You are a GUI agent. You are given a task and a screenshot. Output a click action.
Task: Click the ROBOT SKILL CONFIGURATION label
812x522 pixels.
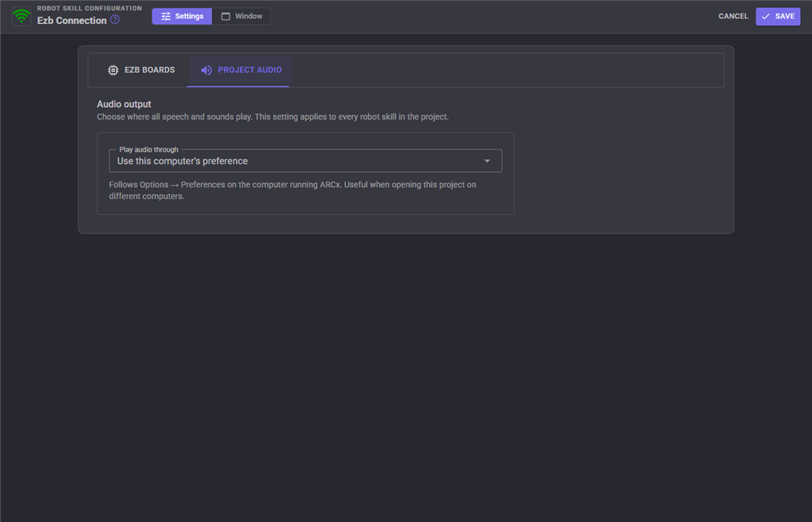coord(89,8)
